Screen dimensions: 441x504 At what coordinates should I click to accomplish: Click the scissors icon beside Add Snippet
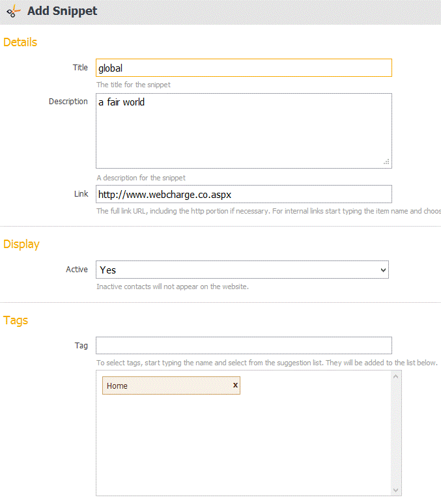tap(13, 12)
